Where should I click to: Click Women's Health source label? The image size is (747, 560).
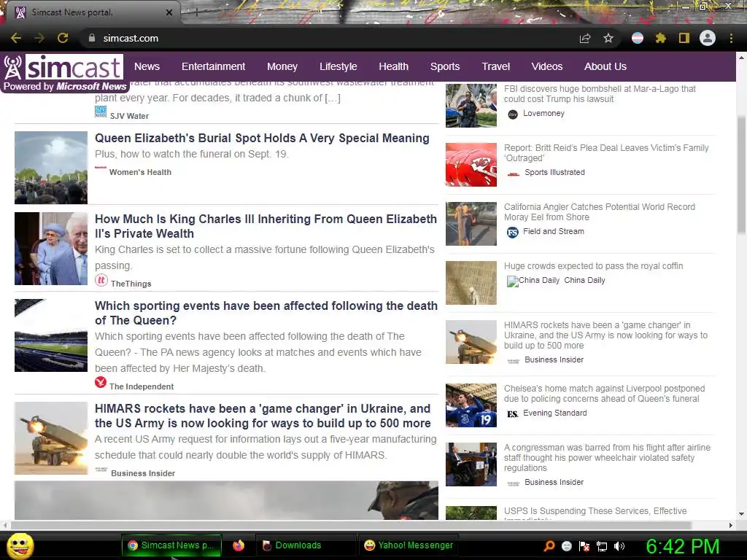(x=140, y=172)
